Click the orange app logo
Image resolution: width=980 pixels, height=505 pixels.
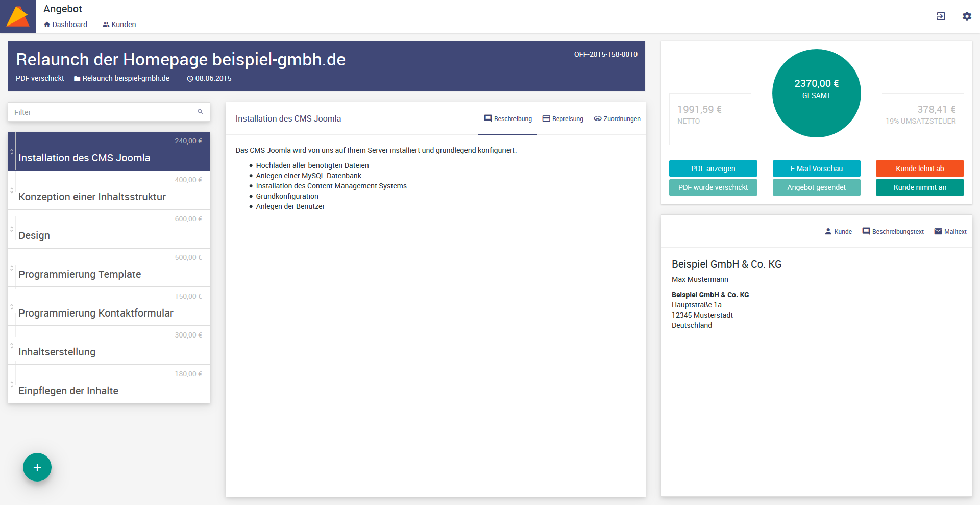18,16
